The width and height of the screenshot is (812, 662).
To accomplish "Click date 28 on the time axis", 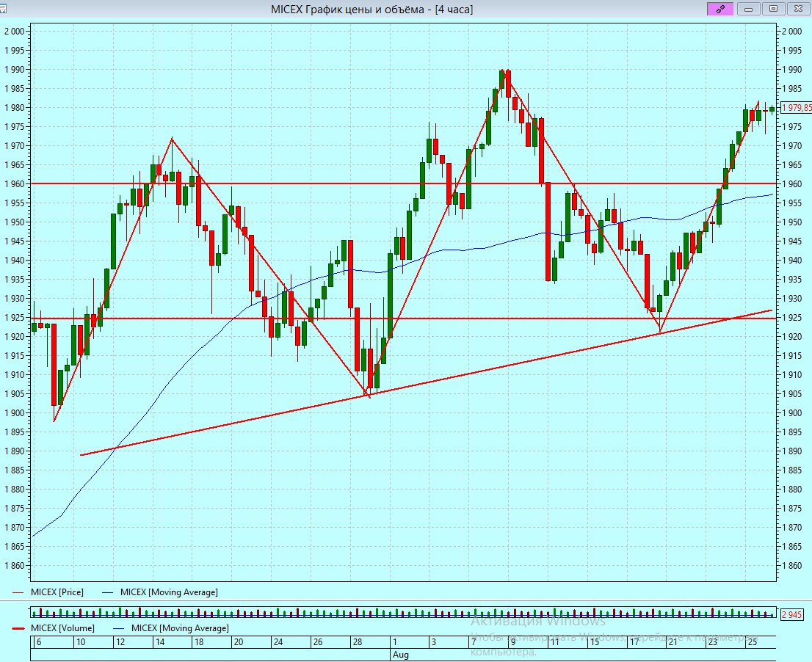I will pos(358,642).
